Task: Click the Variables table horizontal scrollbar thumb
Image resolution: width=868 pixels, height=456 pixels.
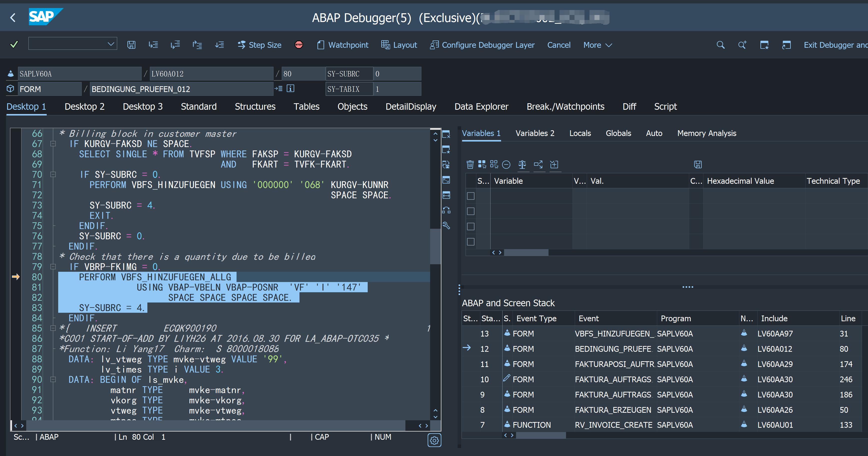Action: [526, 252]
